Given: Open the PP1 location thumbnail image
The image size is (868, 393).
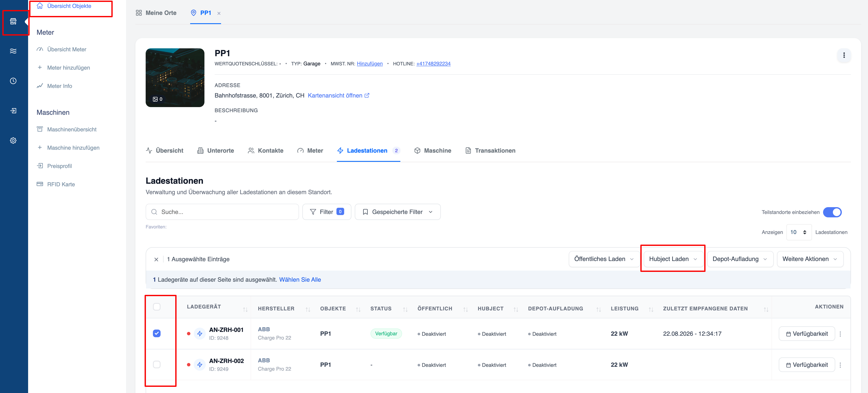Looking at the screenshot, I should (x=175, y=78).
